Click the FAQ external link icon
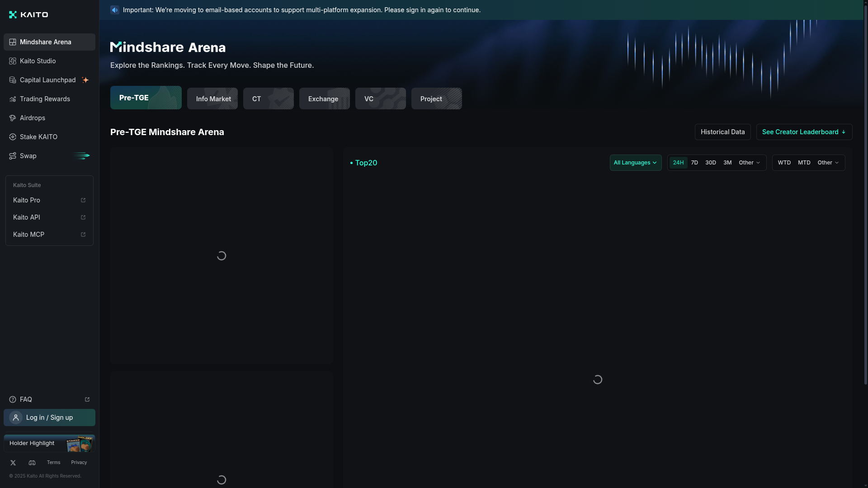Viewport: 868px width, 488px height. (x=87, y=399)
